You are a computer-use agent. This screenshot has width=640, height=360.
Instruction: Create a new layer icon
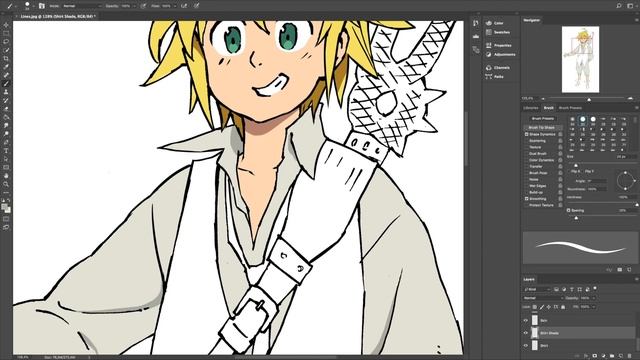pyautogui.click(x=621, y=356)
